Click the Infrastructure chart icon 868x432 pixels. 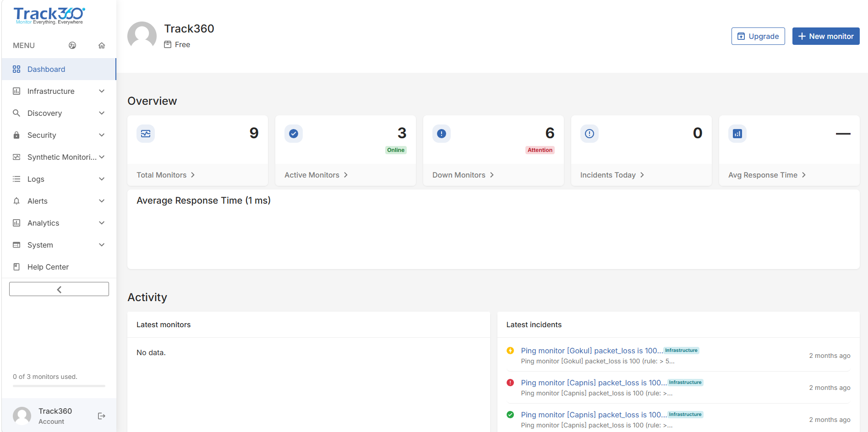pyautogui.click(x=16, y=91)
